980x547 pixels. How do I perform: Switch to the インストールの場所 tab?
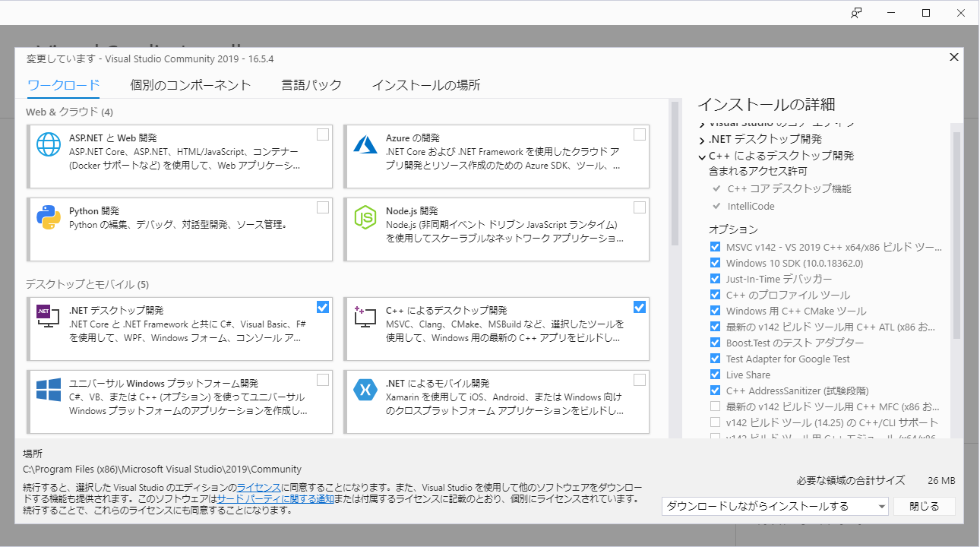426,85
